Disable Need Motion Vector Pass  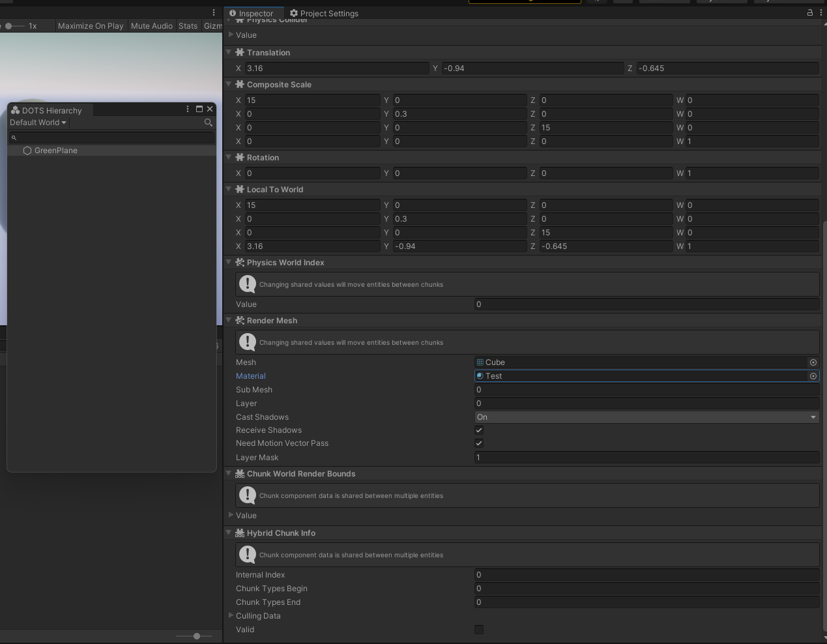[479, 443]
